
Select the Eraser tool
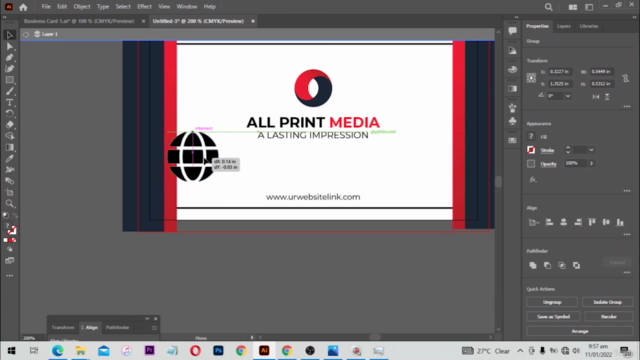pyautogui.click(x=9, y=125)
